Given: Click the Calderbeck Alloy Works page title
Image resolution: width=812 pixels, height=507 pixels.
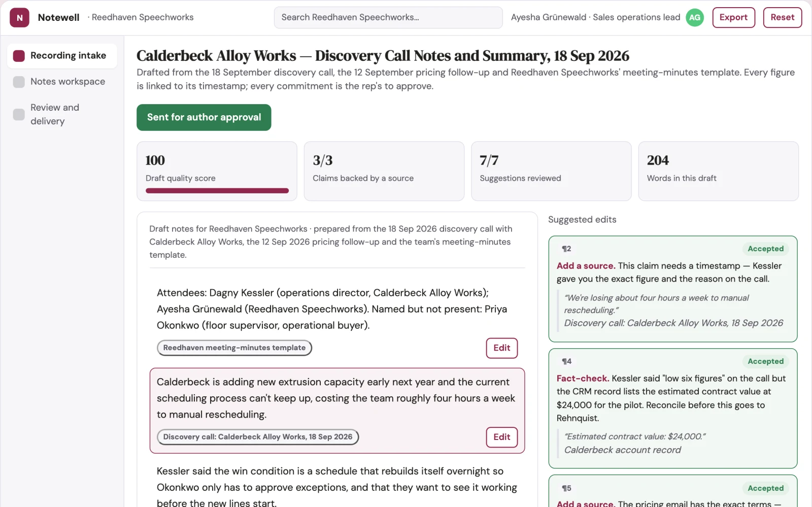Looking at the screenshot, I should point(383,55).
